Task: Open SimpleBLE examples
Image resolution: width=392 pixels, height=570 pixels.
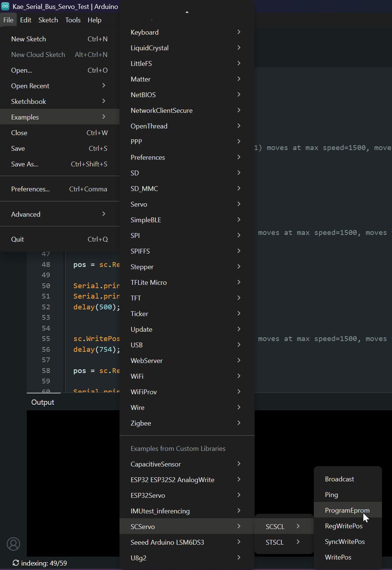Action: 187,220
